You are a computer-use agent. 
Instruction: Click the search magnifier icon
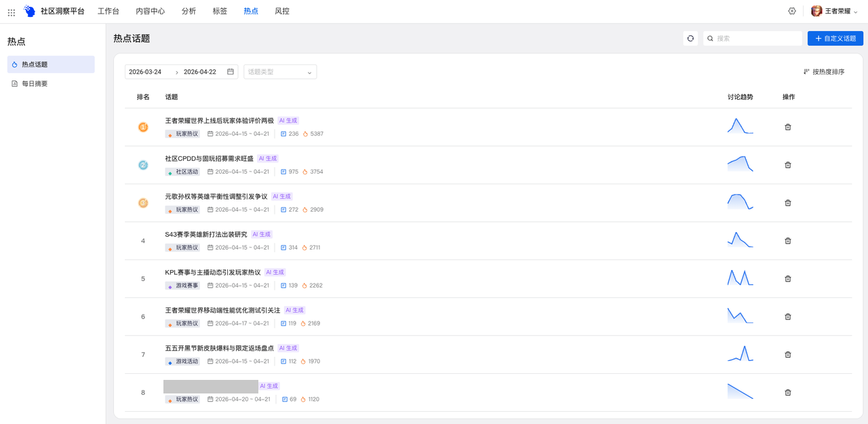click(x=710, y=39)
